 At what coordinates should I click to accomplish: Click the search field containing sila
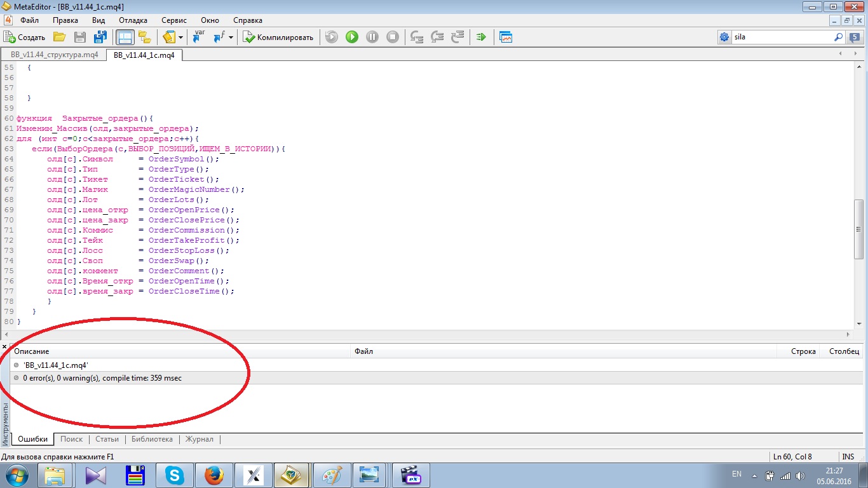(x=782, y=37)
